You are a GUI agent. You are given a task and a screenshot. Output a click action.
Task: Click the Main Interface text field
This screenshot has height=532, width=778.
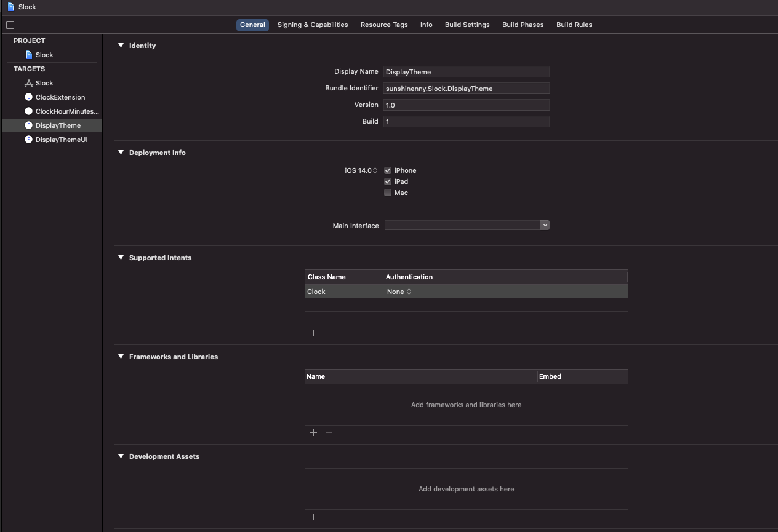[x=462, y=225]
